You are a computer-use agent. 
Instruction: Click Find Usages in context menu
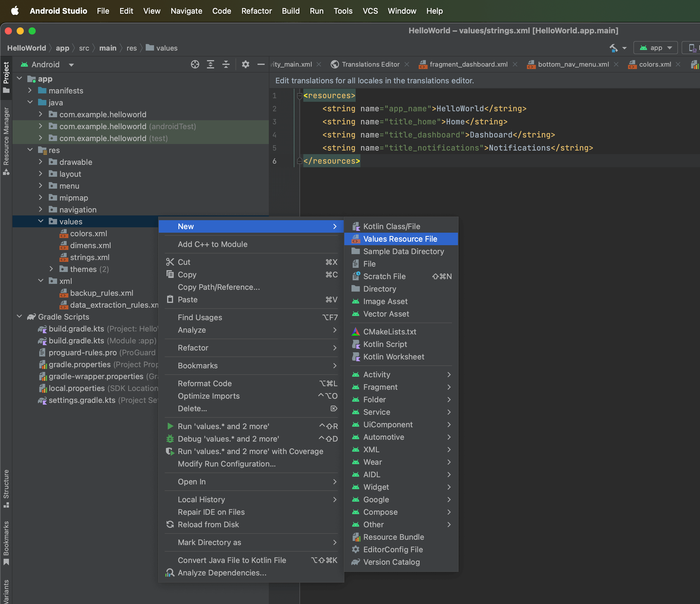[x=251, y=318]
